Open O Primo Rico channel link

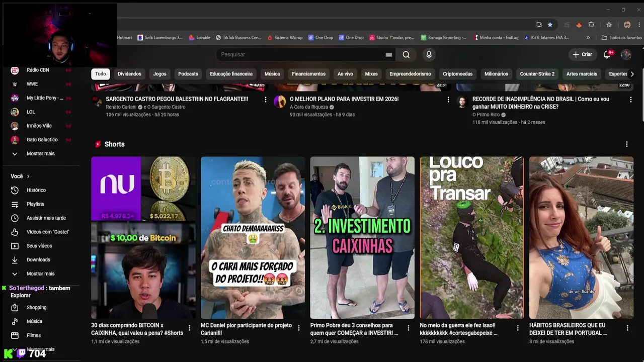tap(486, 115)
